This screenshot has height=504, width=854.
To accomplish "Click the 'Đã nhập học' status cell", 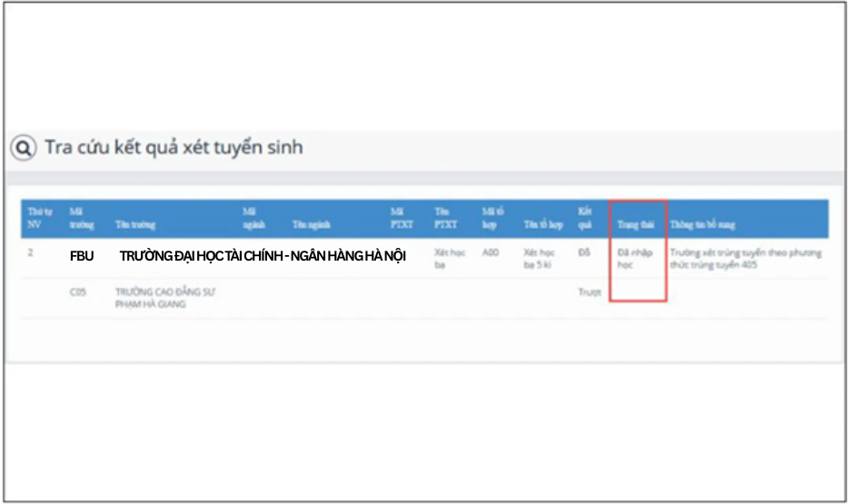I will pyautogui.click(x=634, y=259).
